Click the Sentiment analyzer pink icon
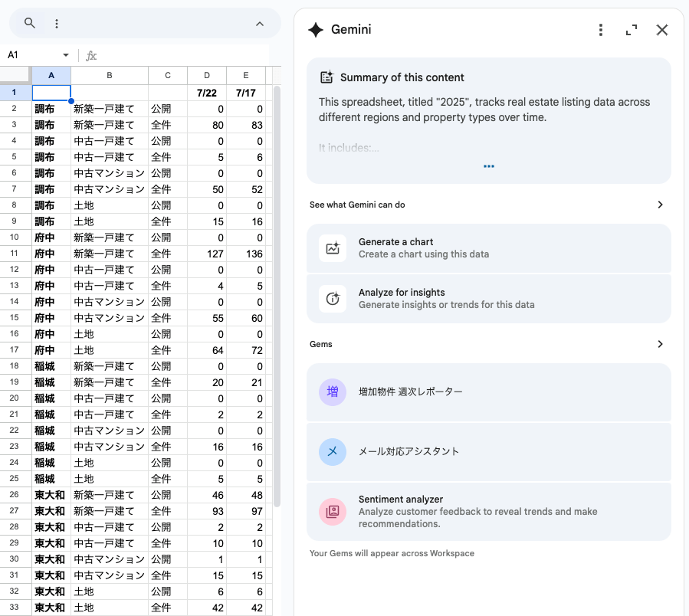Viewport: 689px width, 616px height. pos(333,512)
